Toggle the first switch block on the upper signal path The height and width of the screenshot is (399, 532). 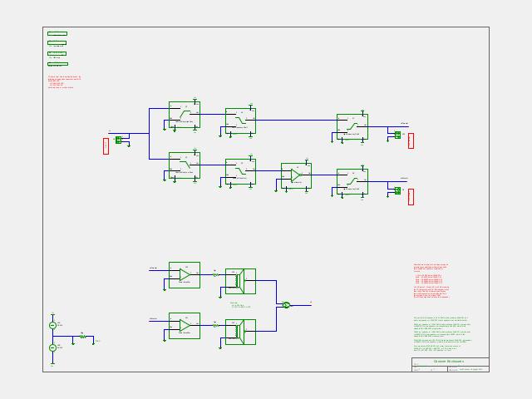[x=185, y=115]
